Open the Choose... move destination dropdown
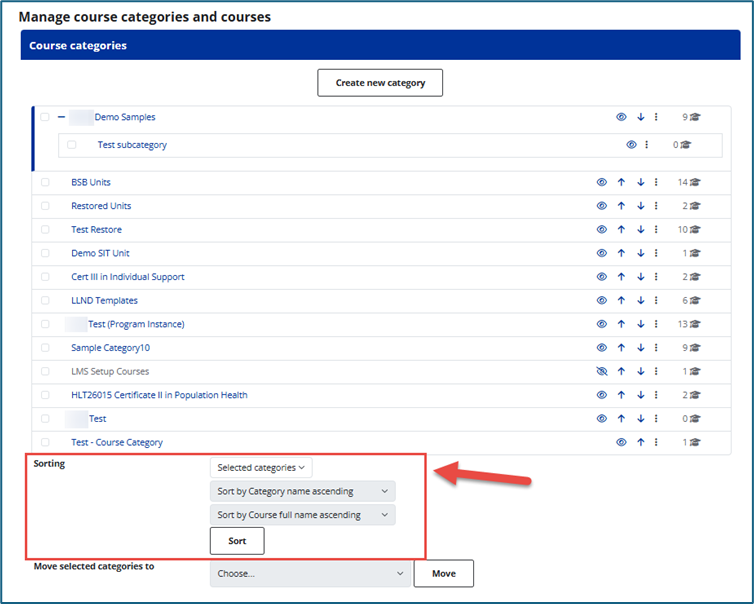 click(x=310, y=574)
